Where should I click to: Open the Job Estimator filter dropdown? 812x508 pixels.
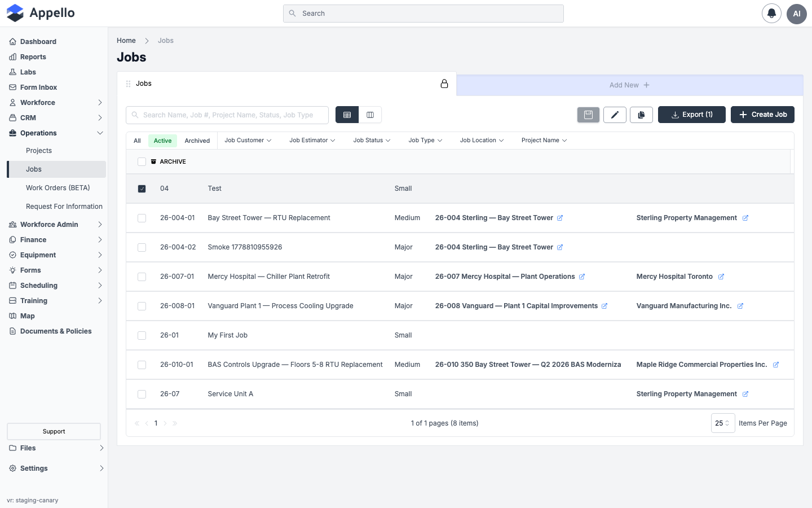point(312,141)
